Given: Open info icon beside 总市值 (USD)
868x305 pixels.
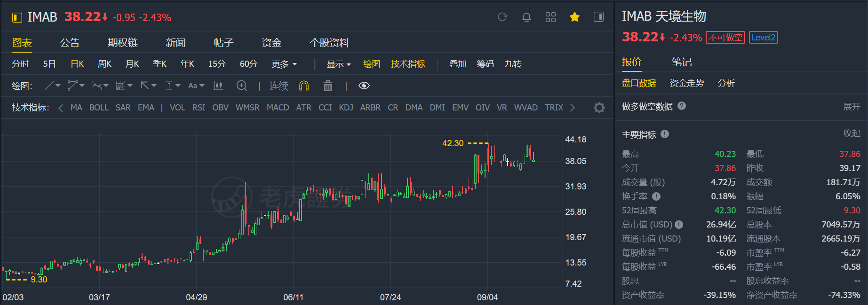Looking at the screenshot, I should tap(679, 225).
